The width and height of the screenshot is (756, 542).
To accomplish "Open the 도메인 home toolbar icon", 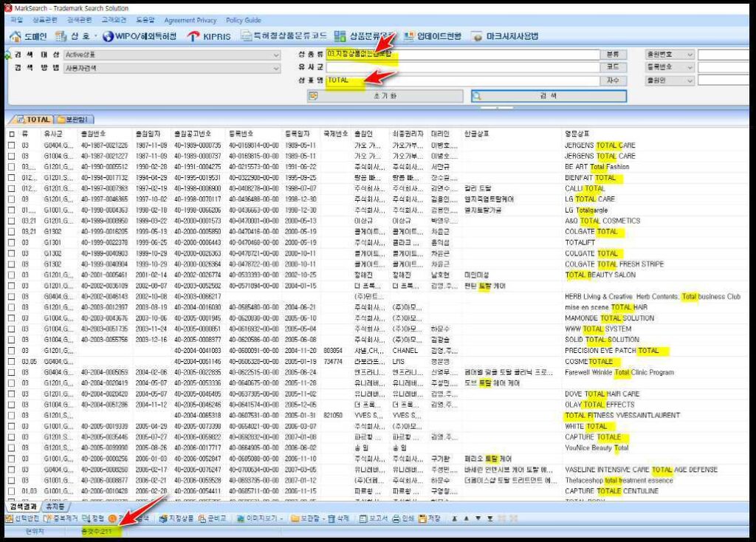I will [16, 36].
